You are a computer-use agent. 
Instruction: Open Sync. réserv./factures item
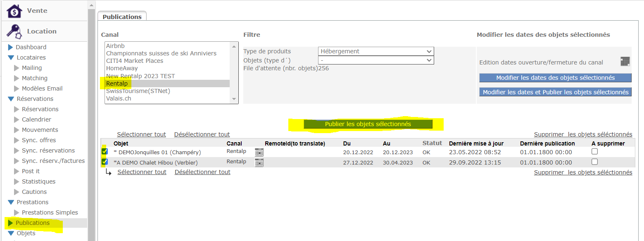(53, 161)
